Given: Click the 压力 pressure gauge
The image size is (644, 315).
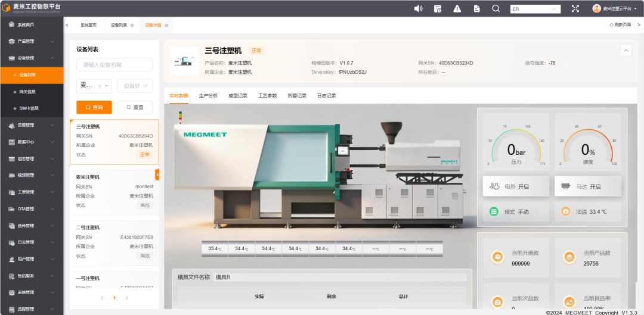Looking at the screenshot, I should coord(516,142).
